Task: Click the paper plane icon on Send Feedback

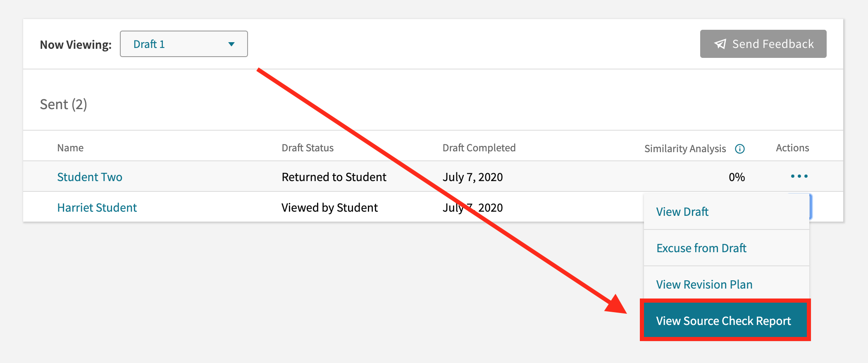Action: [720, 43]
